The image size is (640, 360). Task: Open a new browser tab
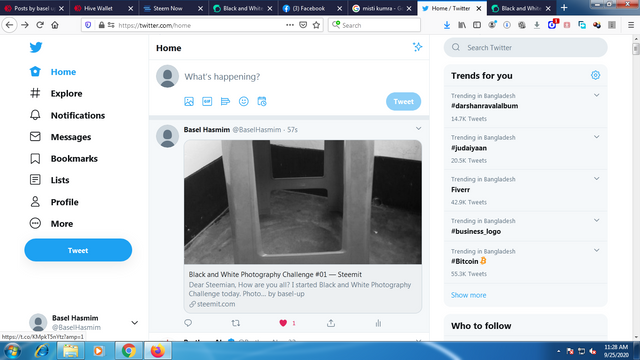tap(564, 8)
